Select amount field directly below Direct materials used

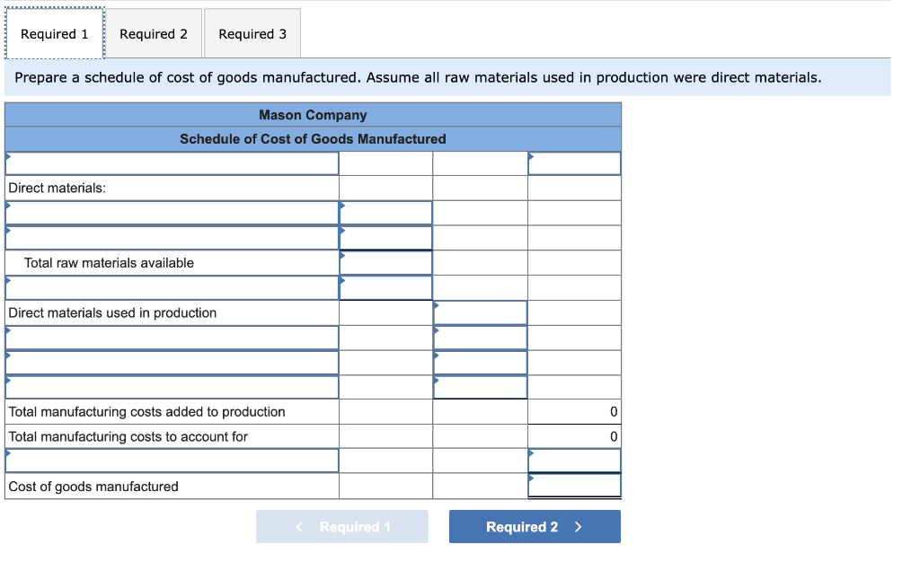click(x=480, y=338)
